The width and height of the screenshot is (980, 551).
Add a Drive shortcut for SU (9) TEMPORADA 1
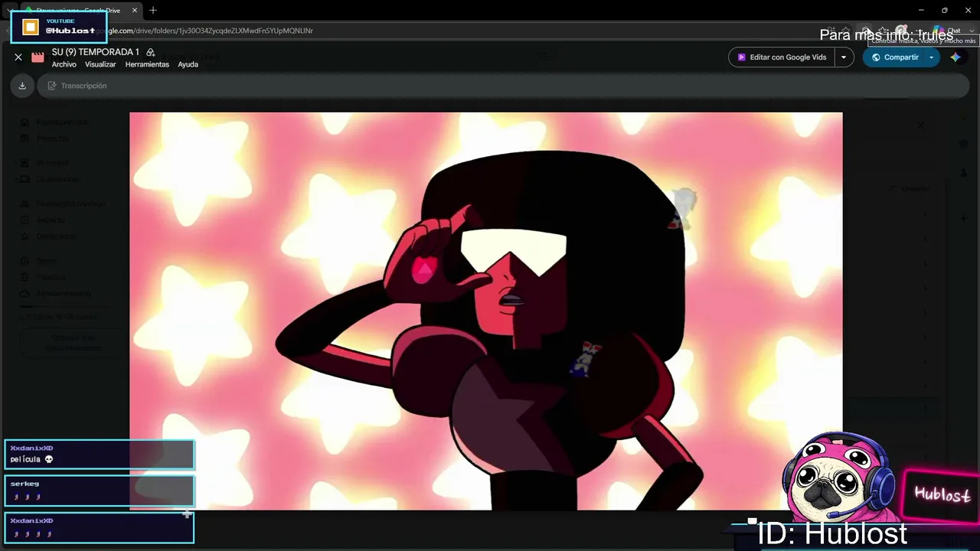coord(151,52)
